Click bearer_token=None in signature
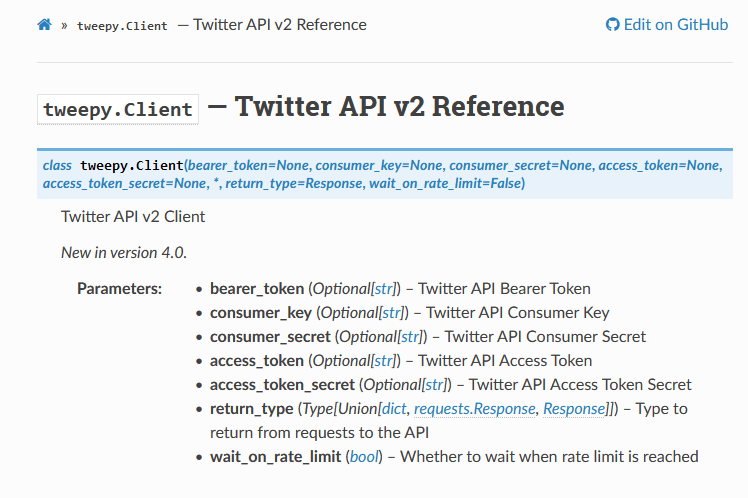This screenshot has width=748, height=498. point(248,166)
